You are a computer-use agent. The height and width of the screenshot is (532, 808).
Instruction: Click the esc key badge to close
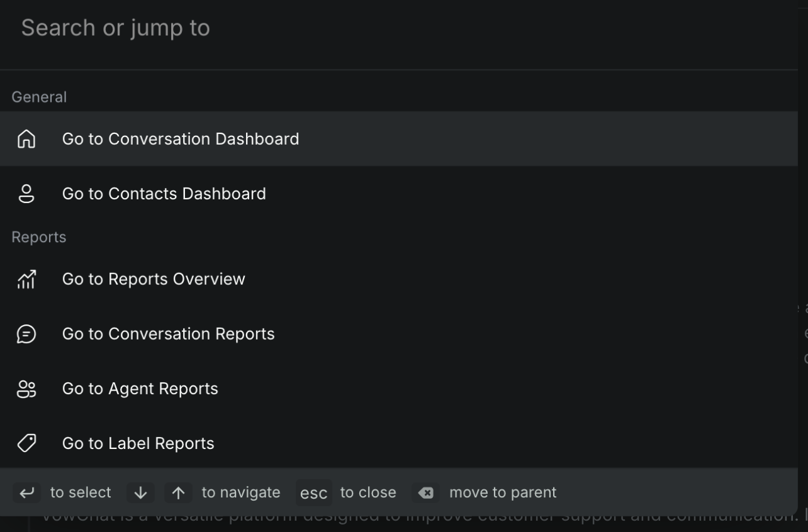click(313, 493)
